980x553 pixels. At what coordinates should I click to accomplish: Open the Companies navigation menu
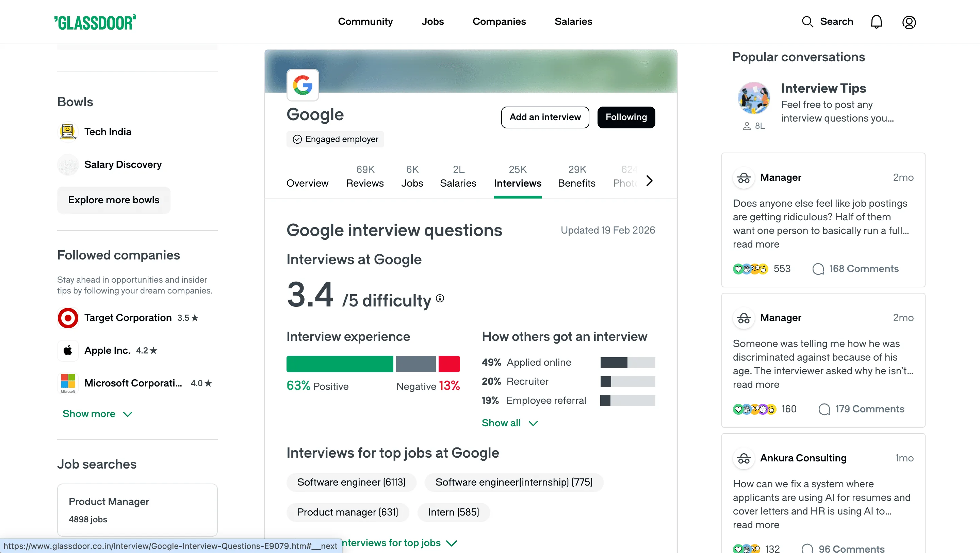coord(499,22)
